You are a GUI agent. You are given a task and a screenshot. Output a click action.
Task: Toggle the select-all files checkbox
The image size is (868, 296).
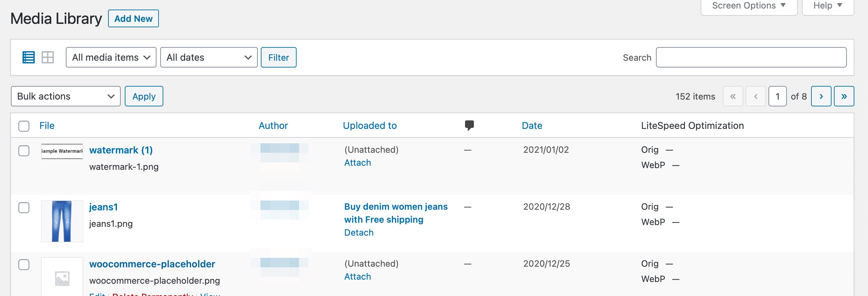coord(24,126)
